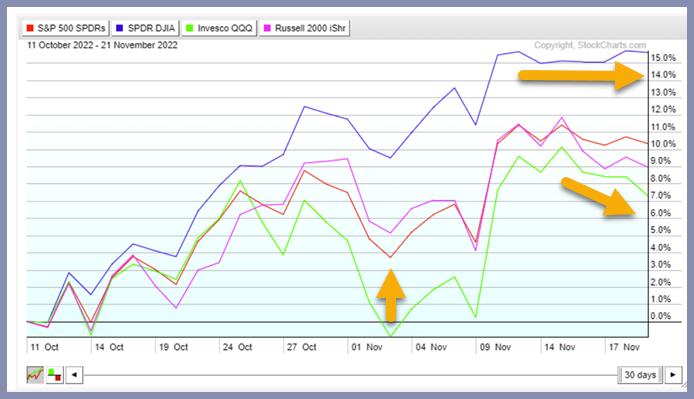Click the orange up arrow annotation
Viewport: 694px width, 399px height.
click(x=391, y=295)
